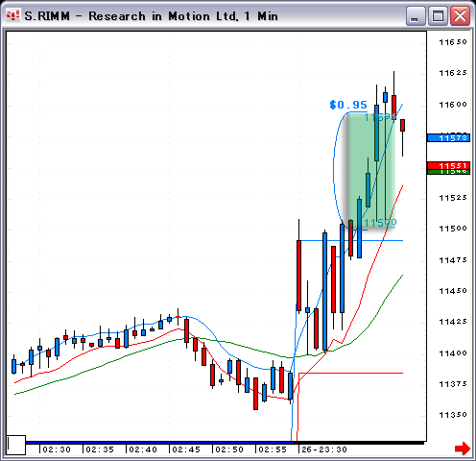
Task: Click the small white box left of time axis
Action: point(16,445)
